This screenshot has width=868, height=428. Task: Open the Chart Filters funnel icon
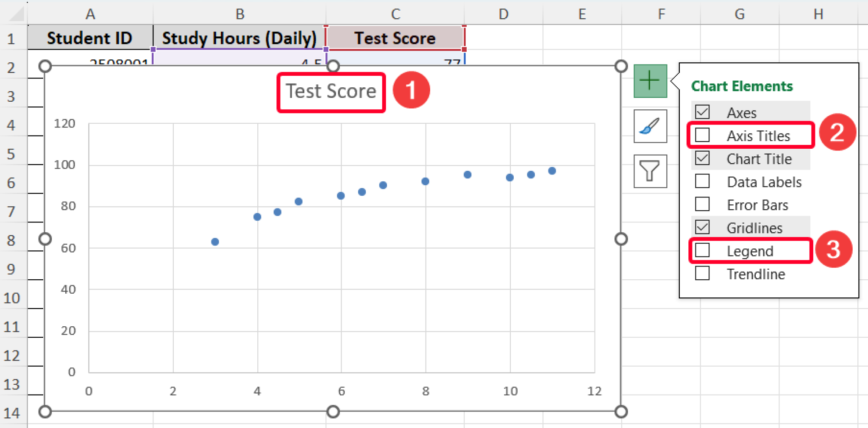[x=650, y=172]
